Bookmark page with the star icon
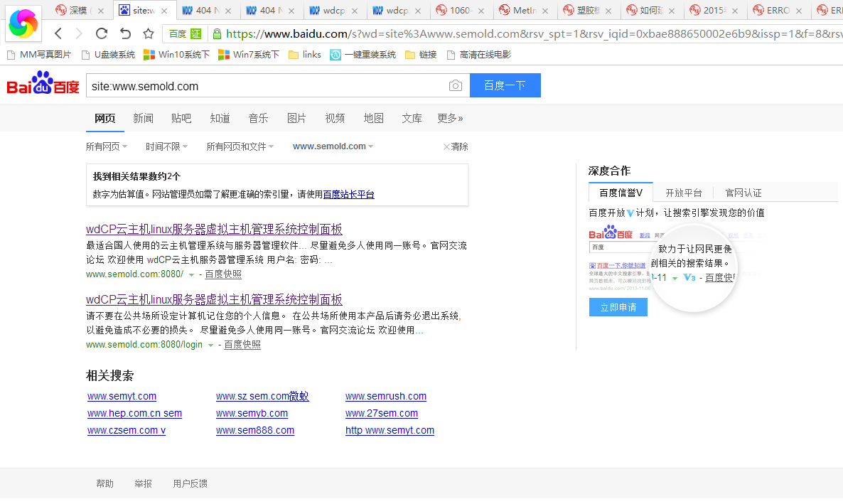The width and height of the screenshot is (843, 504). (149, 34)
